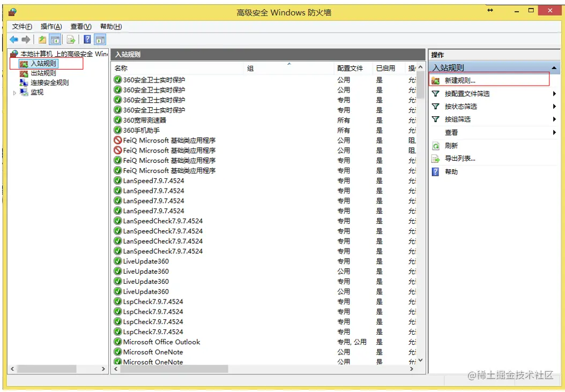Open the 文件(F) menu
The height and width of the screenshot is (392, 565).
click(21, 27)
